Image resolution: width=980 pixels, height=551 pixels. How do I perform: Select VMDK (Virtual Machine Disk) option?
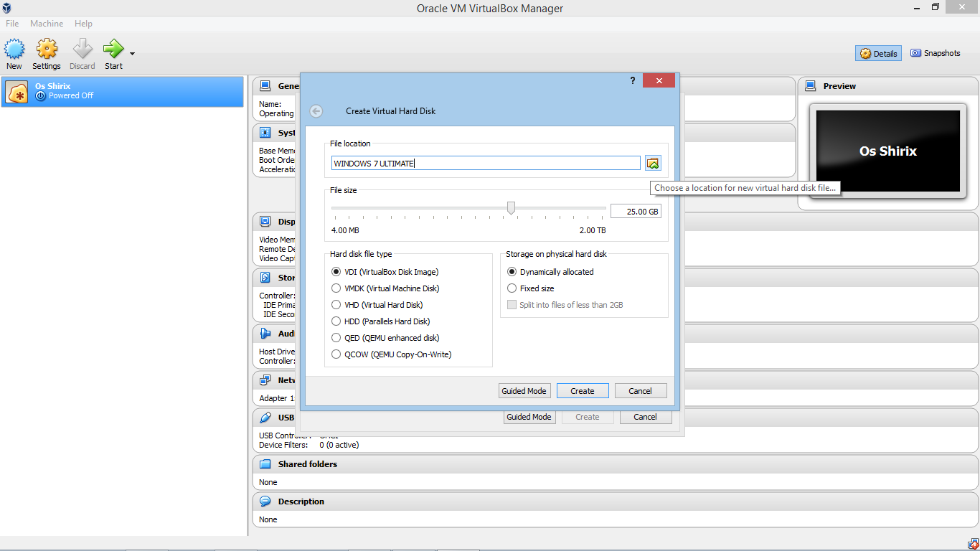(385, 288)
